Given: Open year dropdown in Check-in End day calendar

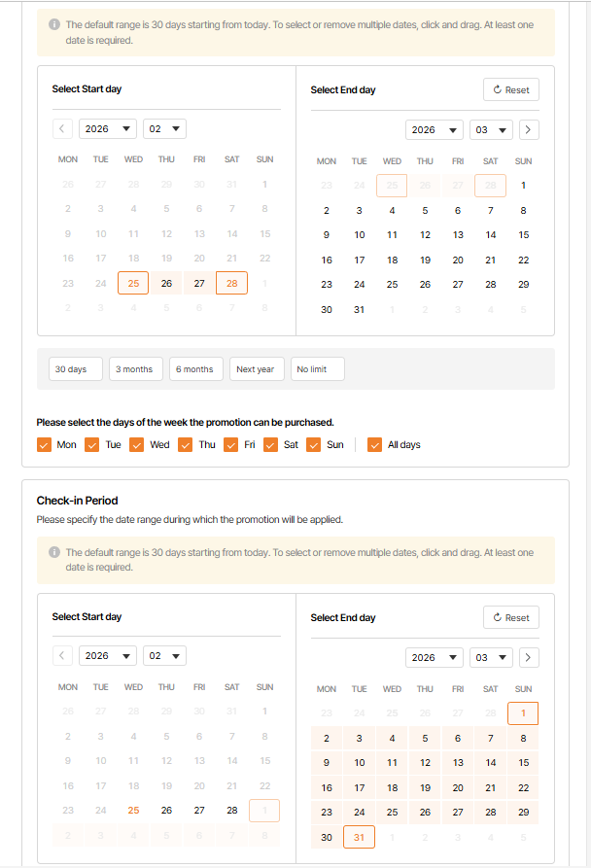Looking at the screenshot, I should 434,657.
